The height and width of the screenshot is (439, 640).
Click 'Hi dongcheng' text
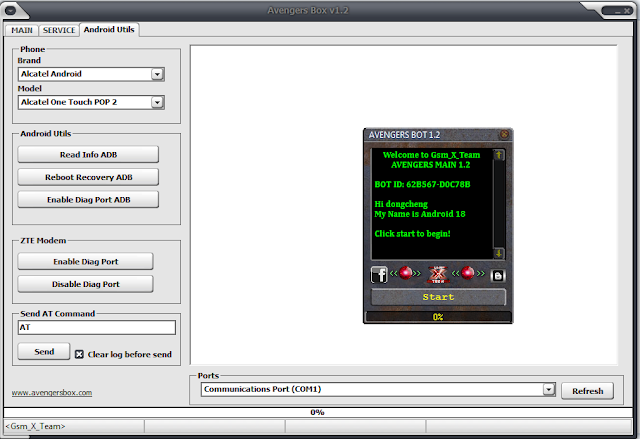(401, 204)
